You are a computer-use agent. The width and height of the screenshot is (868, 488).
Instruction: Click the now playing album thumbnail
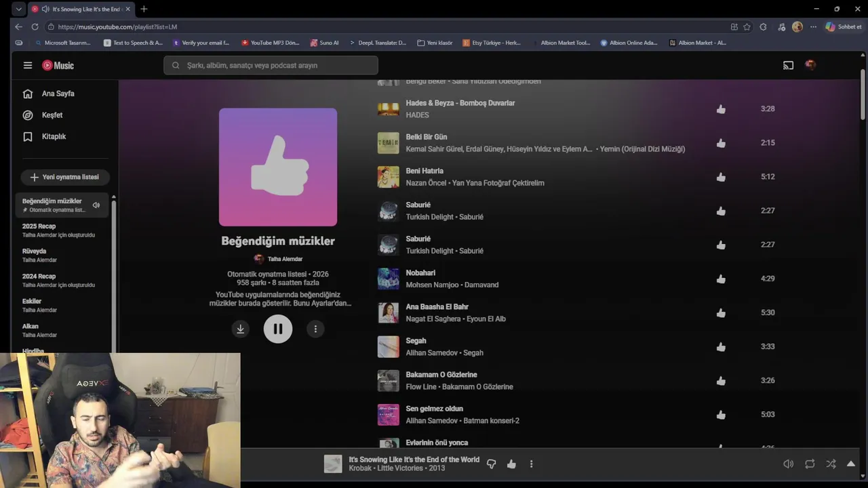click(333, 464)
